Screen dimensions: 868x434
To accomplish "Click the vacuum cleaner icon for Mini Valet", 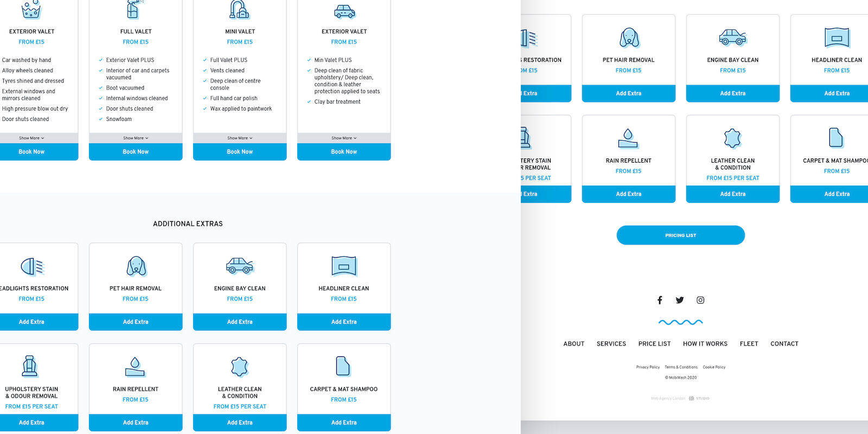I will tap(239, 10).
